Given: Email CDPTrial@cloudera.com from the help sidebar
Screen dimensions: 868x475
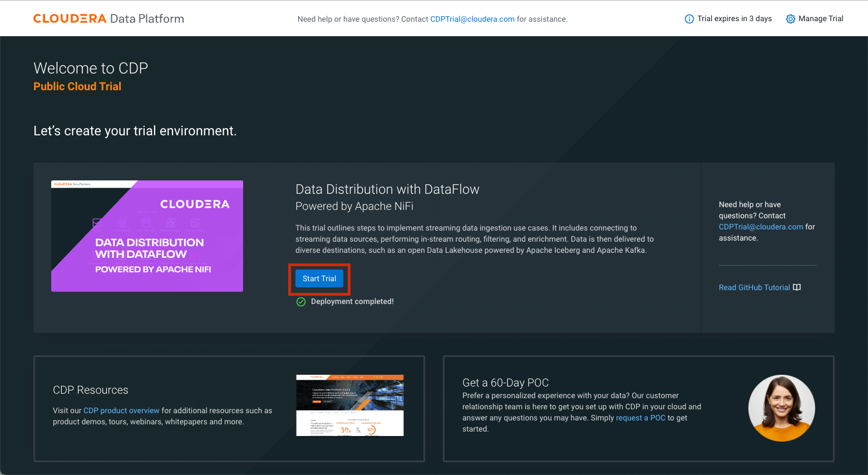Looking at the screenshot, I should pos(761,227).
